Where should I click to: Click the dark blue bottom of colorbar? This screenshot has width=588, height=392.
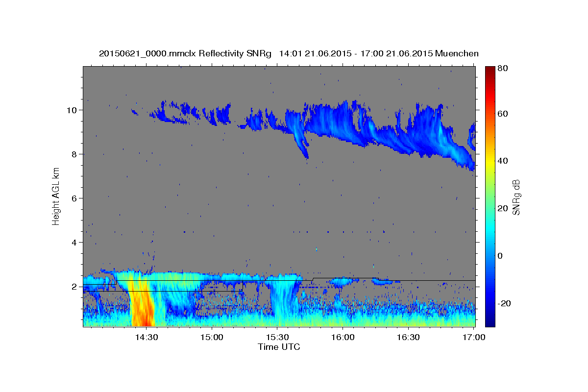(x=490, y=321)
